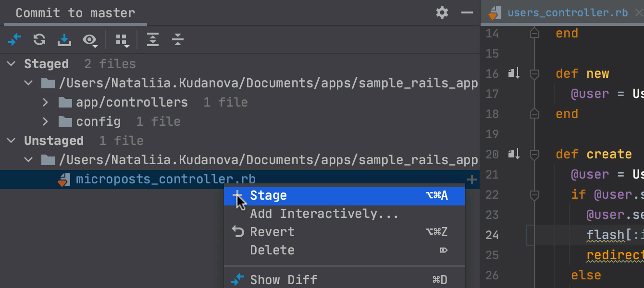Select the Show Diff toolbar icon
This screenshot has width=644, height=288.
[x=14, y=39]
